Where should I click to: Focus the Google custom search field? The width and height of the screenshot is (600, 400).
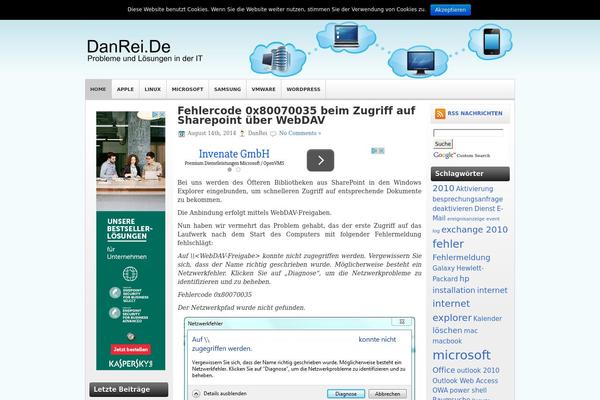468,133
